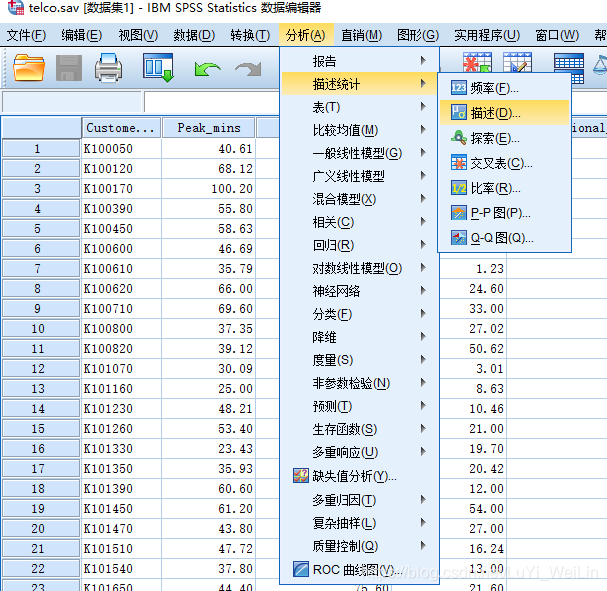Open the 图形(G) menu
Image resolution: width=607 pixels, height=591 pixels.
point(418,35)
